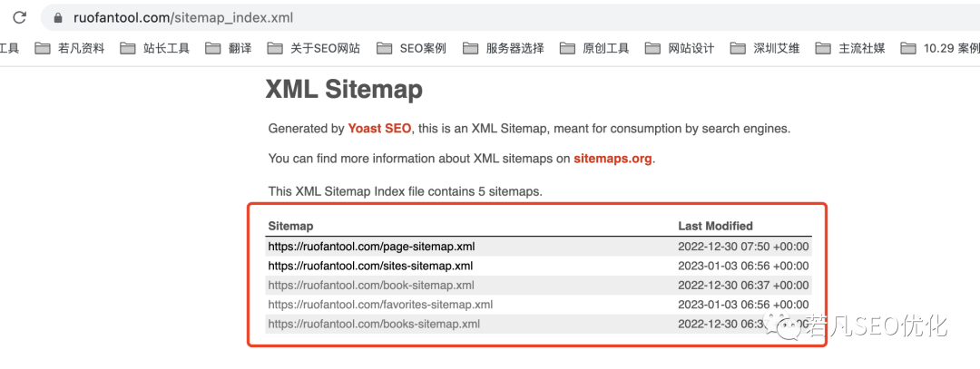Screen dimensions: 980x369
Task: Click the padlock site-info icon
Action: coord(59,18)
